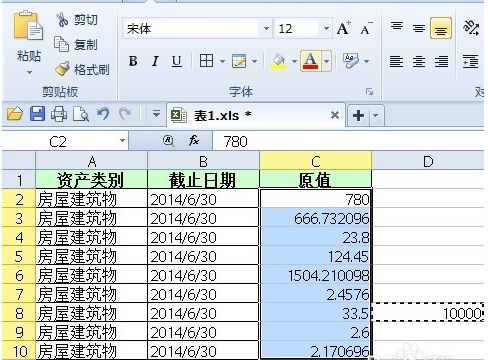Click the Redo arrow
This screenshot has height=360, width=488.
(125, 114)
